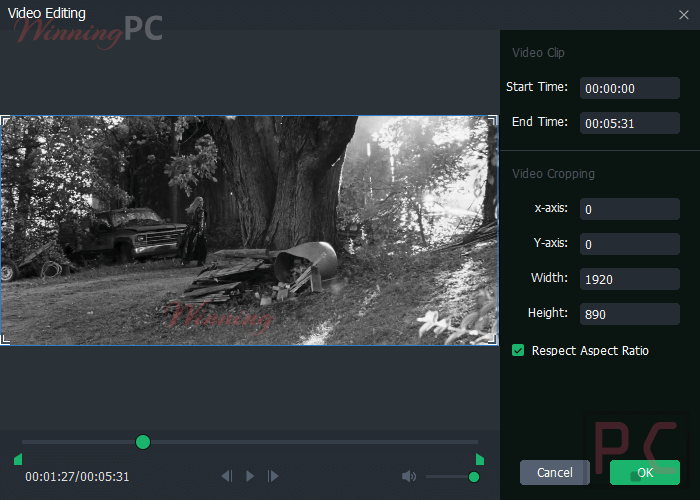Click the x-axis cropping field

tap(629, 209)
